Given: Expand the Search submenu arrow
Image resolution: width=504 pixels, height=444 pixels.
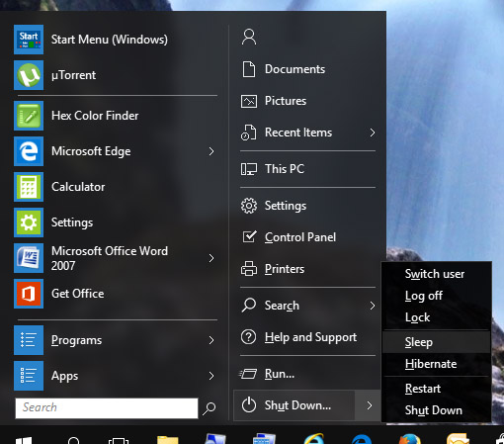Looking at the screenshot, I should tap(373, 306).
